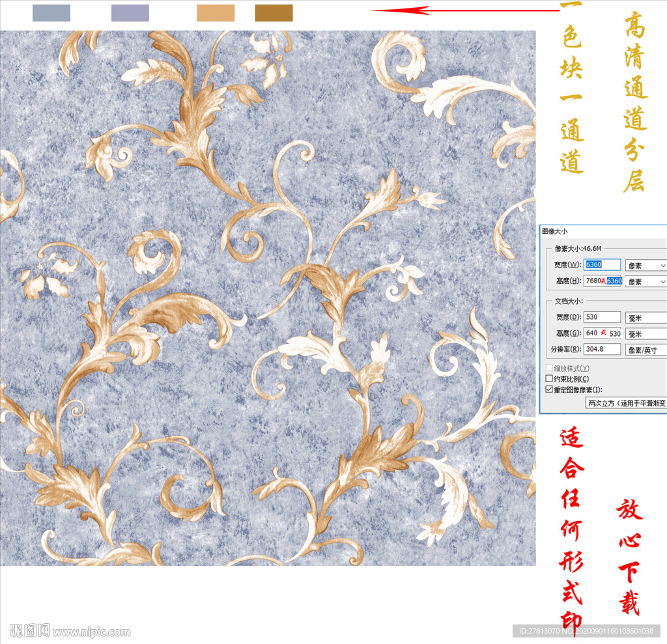
Task: Click the 宽度(W) label
Action: [567, 264]
